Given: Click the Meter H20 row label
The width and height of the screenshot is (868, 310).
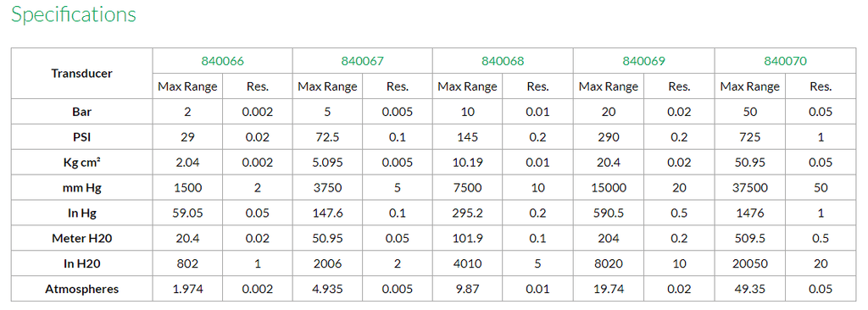Looking at the screenshot, I should [x=82, y=239].
